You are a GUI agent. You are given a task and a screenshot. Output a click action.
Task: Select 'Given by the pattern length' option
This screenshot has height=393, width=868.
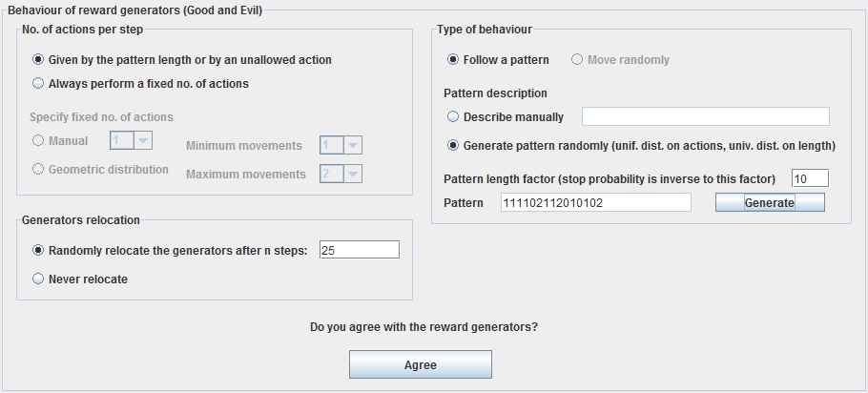click(x=39, y=60)
